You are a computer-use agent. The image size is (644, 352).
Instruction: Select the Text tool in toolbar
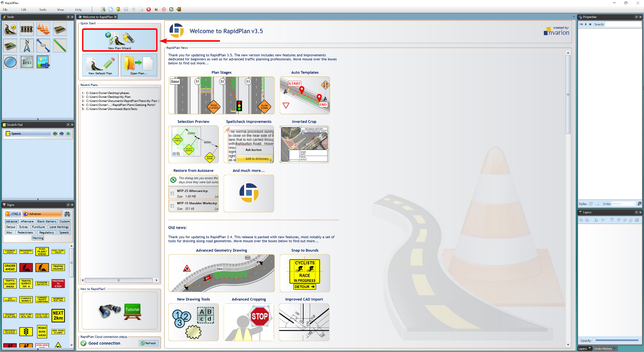tap(26, 62)
